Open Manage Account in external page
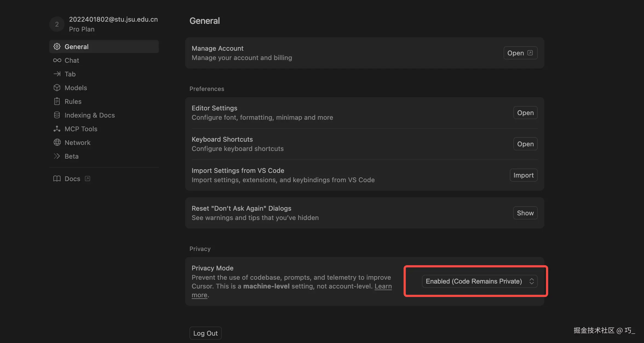This screenshot has width=644, height=343. [520, 53]
